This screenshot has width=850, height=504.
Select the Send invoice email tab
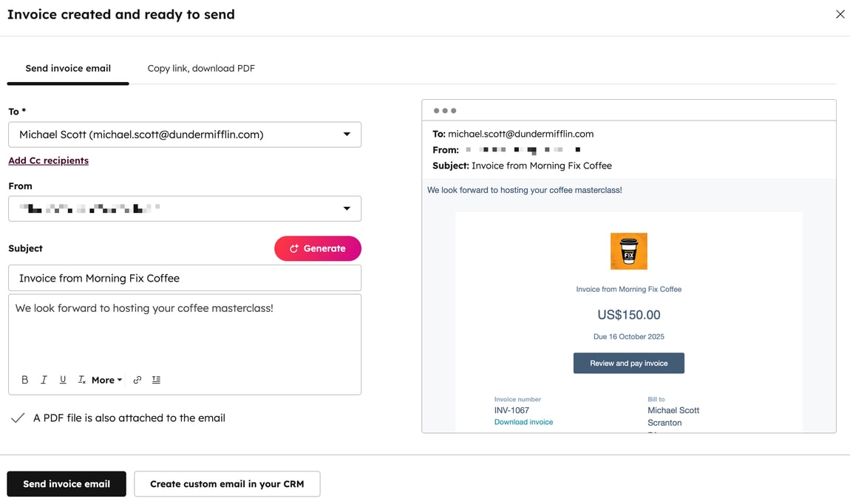click(67, 67)
